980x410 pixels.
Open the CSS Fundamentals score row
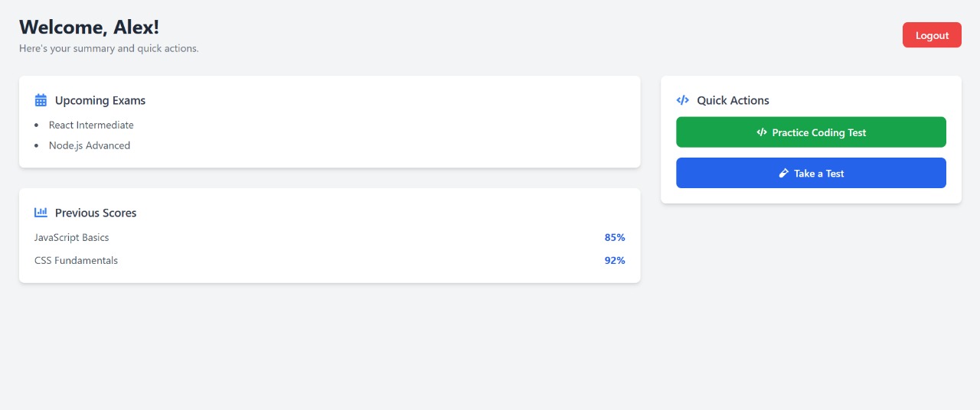coord(77,260)
